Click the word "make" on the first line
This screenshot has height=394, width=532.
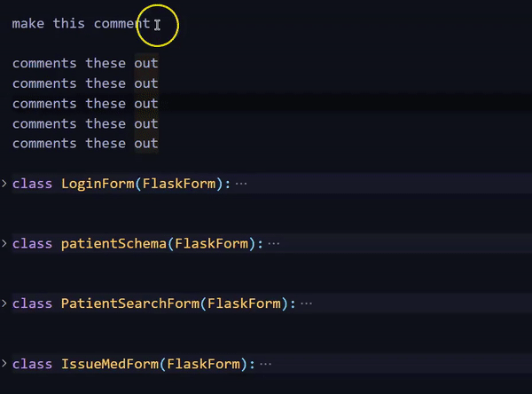28,24
